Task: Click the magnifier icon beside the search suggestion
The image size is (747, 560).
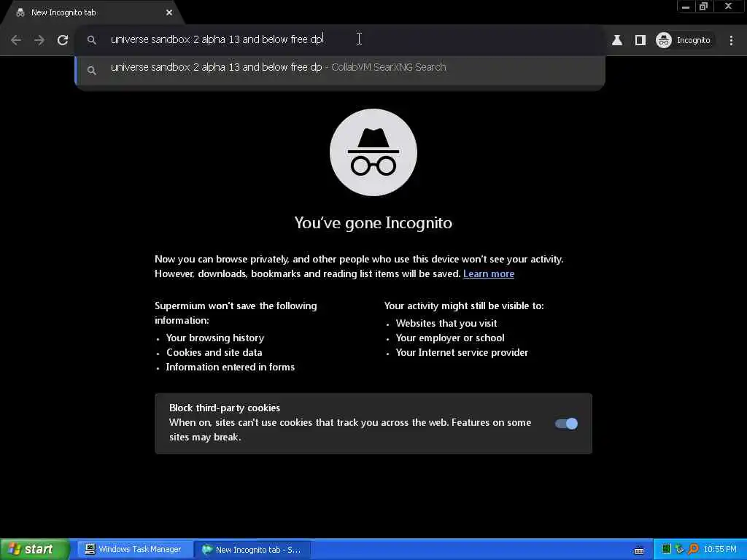Action: 91,70
